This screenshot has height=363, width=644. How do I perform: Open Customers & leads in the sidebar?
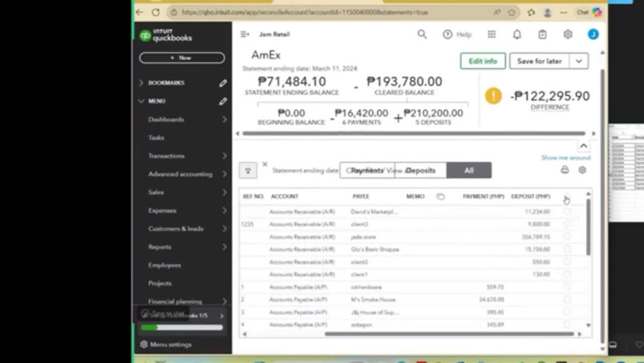(x=176, y=229)
